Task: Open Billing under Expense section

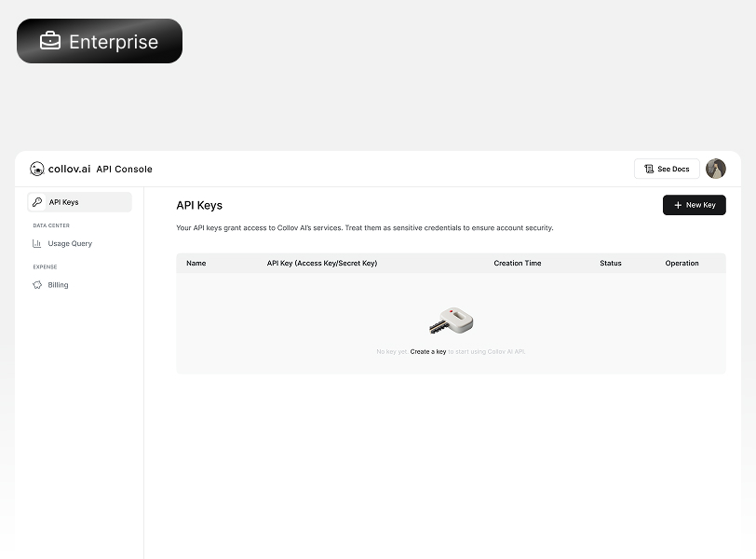Action: pyautogui.click(x=58, y=284)
